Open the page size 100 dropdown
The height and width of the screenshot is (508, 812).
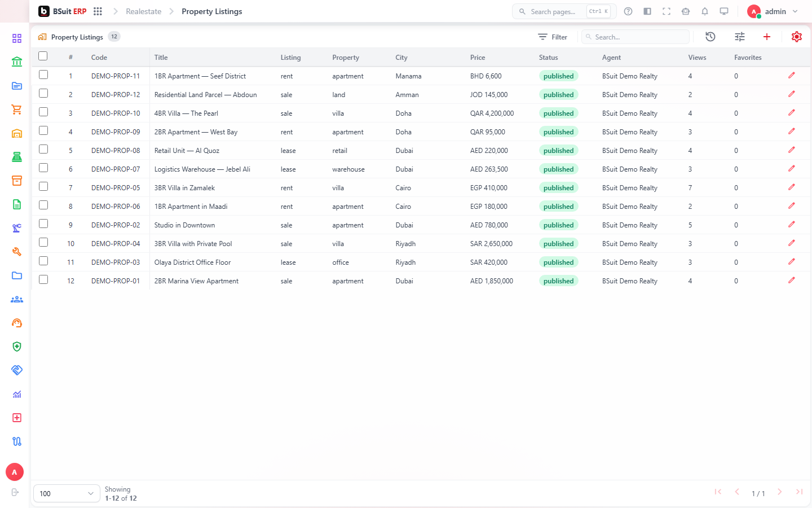click(67, 493)
